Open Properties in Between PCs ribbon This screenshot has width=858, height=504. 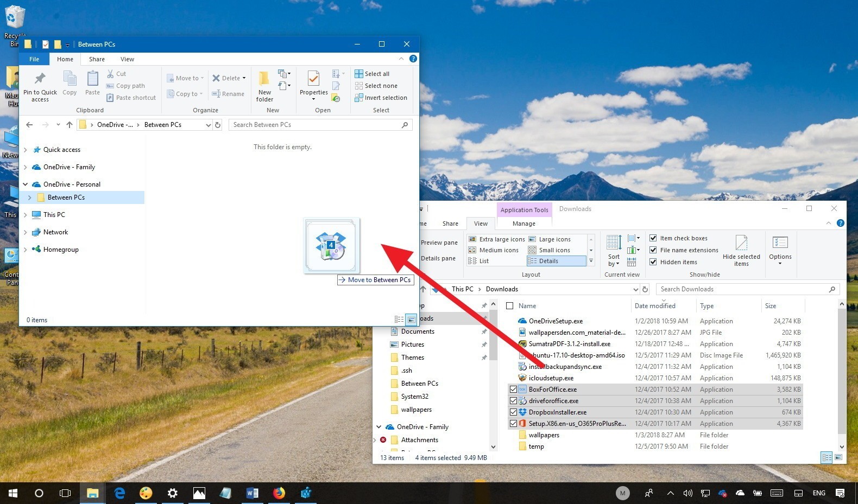click(313, 85)
